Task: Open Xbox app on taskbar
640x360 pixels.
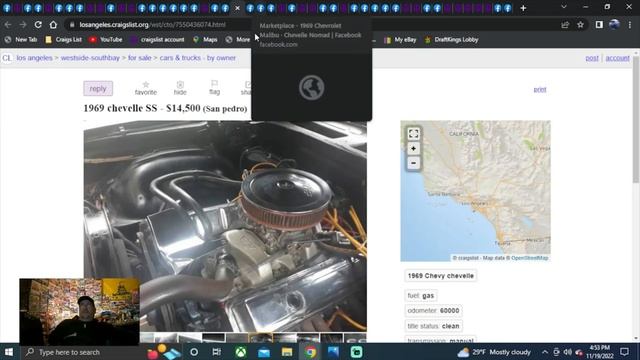Action: click(x=240, y=352)
